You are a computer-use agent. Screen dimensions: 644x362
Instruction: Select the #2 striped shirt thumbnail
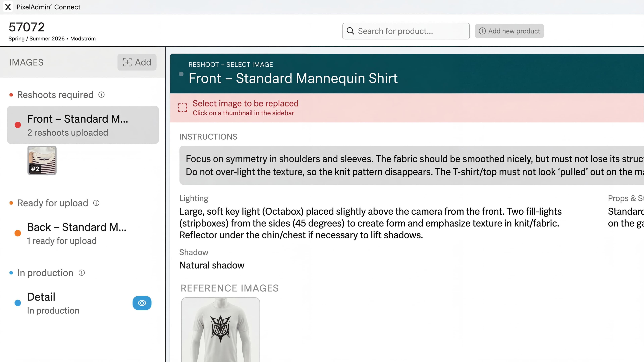click(42, 160)
